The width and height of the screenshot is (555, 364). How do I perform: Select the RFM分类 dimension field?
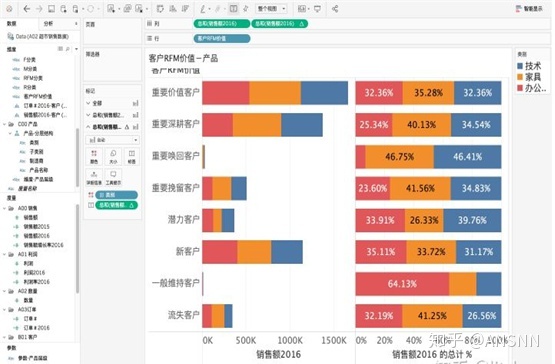tap(33, 78)
